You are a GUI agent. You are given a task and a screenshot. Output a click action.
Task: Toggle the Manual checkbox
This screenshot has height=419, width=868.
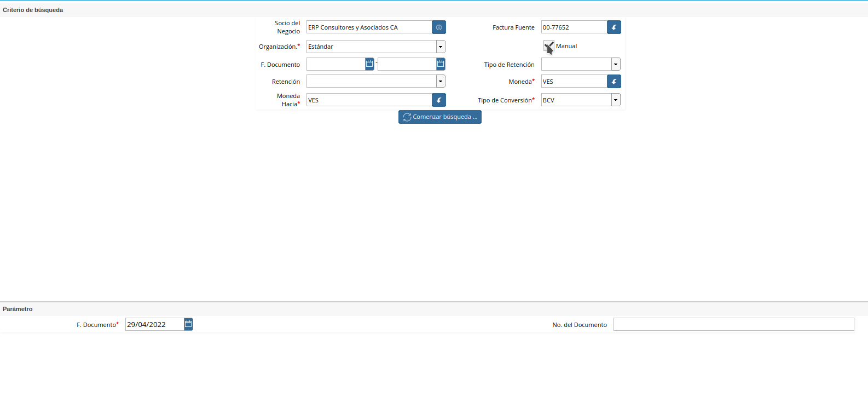548,46
